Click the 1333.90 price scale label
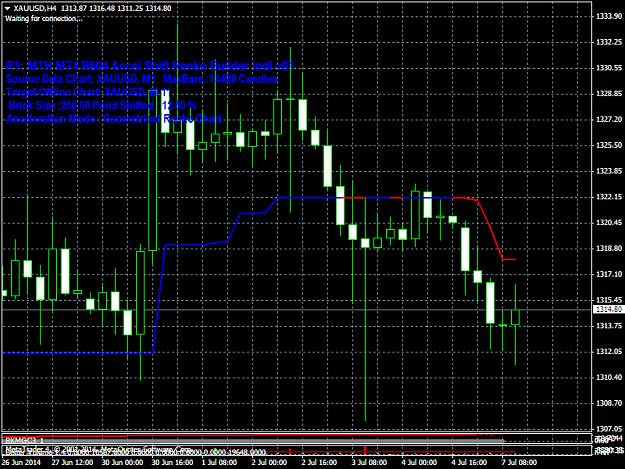 [609, 16]
